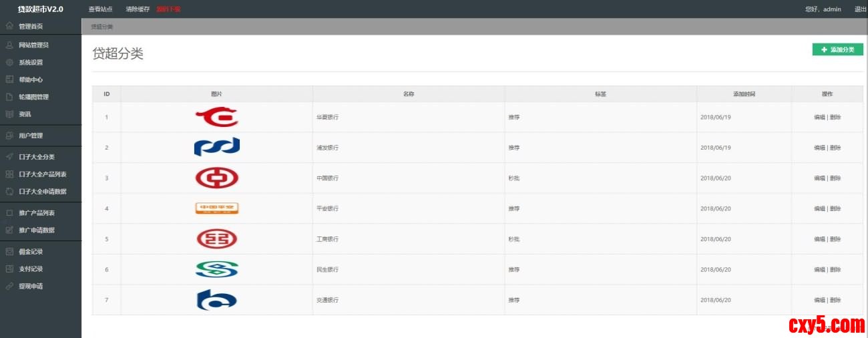The image size is (868, 338).
Task: Click 退出 to log out
Action: 861,9
